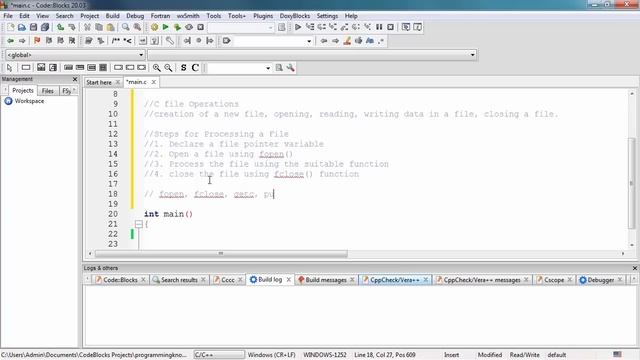640x360 pixels.
Task: Open the DoxyBlocks menu
Action: click(295, 16)
